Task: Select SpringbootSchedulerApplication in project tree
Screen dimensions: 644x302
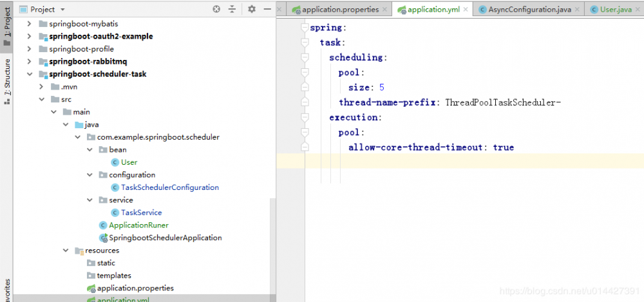Action: (x=165, y=238)
